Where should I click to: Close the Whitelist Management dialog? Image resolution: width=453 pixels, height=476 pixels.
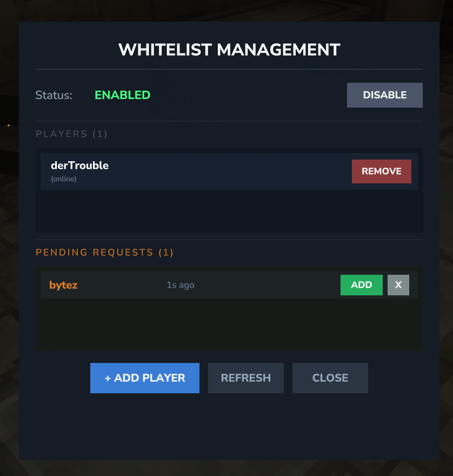(x=330, y=378)
